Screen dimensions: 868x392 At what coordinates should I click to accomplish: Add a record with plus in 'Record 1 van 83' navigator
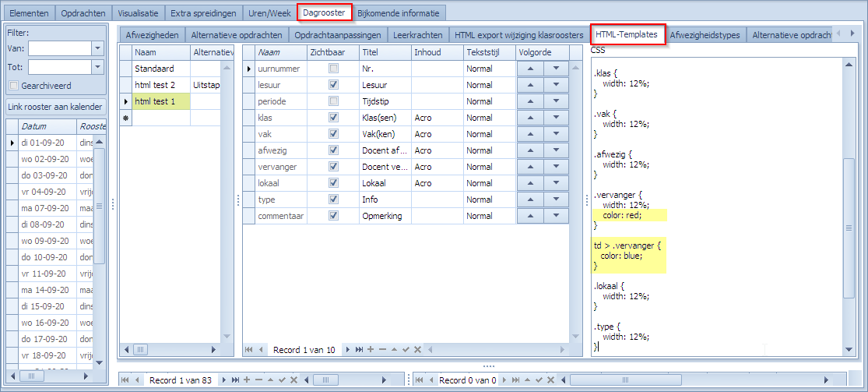[x=247, y=380]
